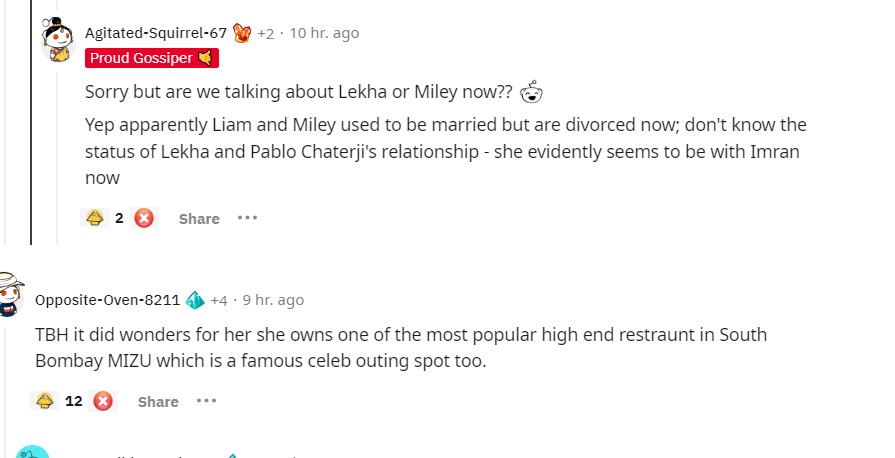Upvote Opposite-Oven-8211's comment

(x=44, y=401)
